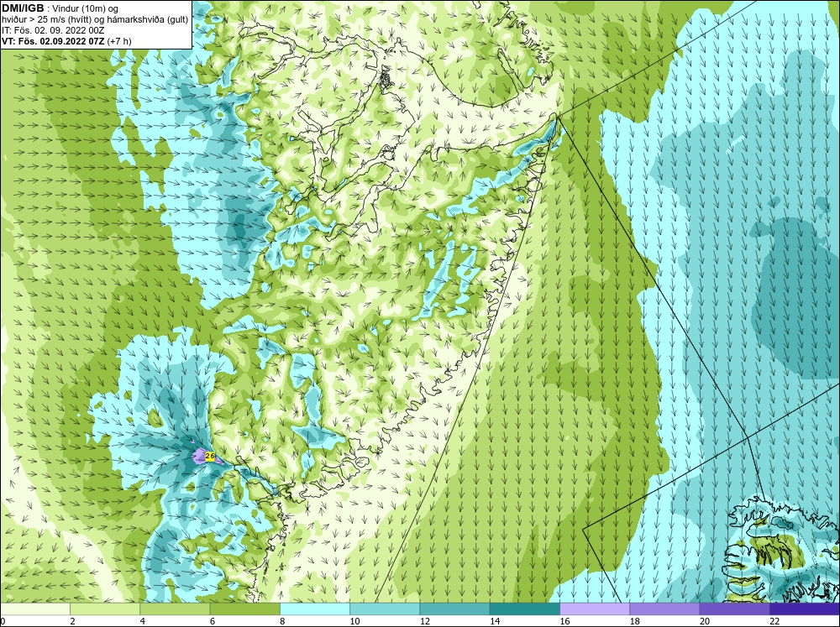Click the legend scale value 20
The image size is (840, 627).
tap(705, 621)
